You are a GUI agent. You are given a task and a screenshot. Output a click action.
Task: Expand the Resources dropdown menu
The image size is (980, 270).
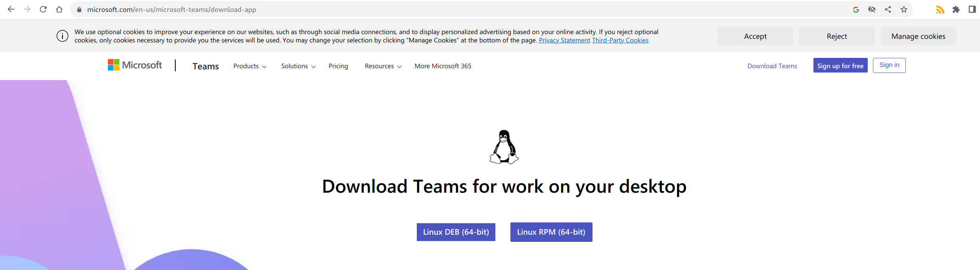click(x=383, y=66)
